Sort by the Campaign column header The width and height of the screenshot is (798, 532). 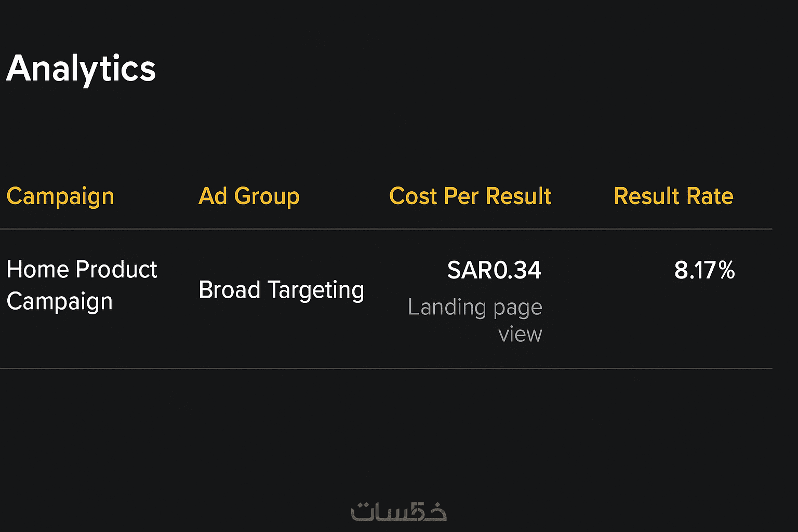[60, 197]
